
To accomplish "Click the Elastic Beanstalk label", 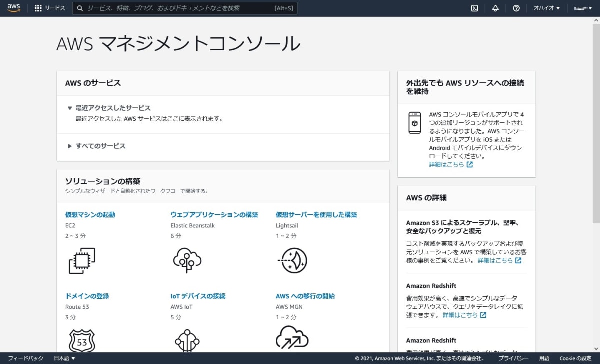I will click(x=193, y=226).
